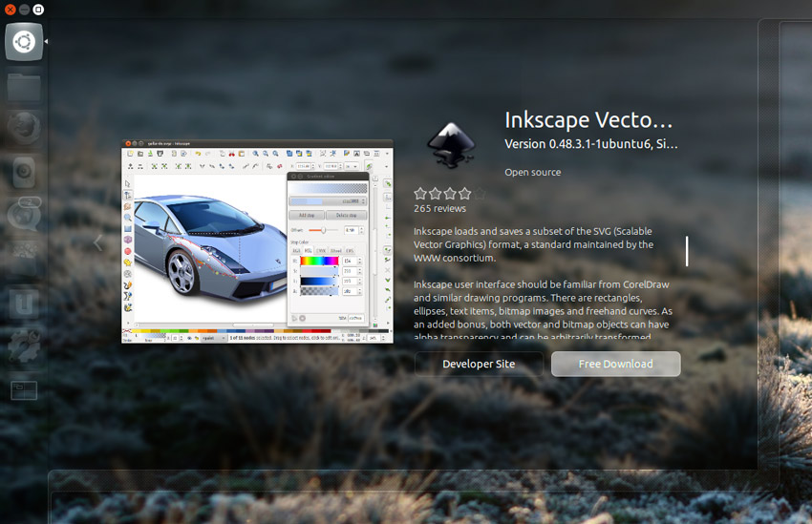Click the Free Download button
This screenshot has width=812, height=524.
(616, 364)
